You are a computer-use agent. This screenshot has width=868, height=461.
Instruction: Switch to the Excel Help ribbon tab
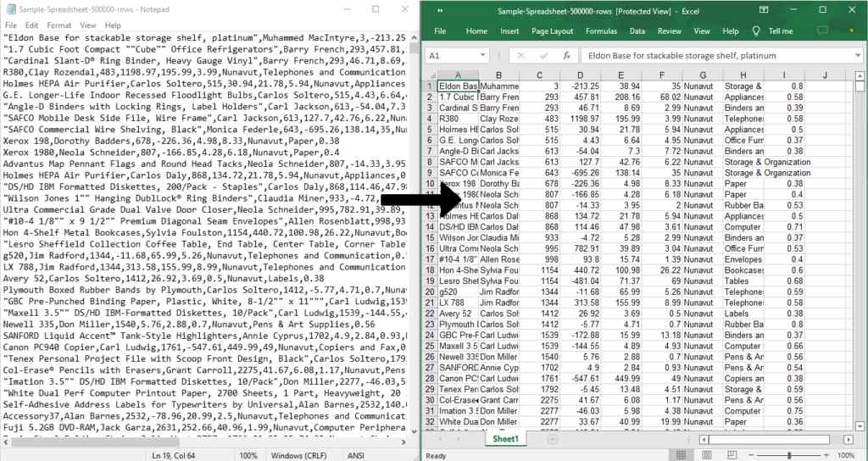[731, 31]
